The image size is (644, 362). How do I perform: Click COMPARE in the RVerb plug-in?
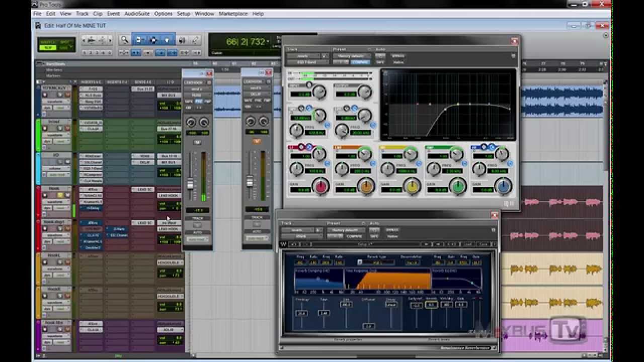click(355, 236)
